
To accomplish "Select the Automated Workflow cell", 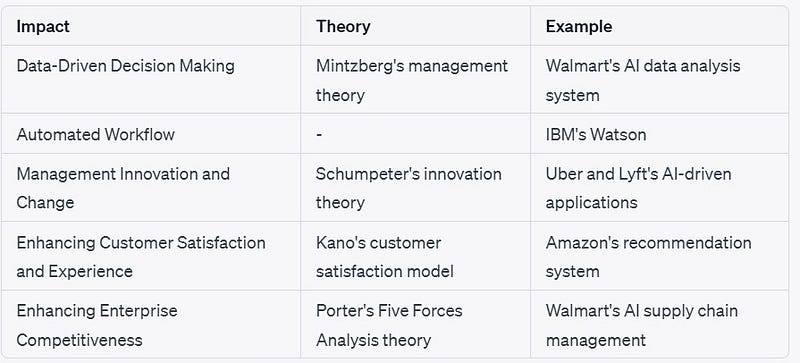I will (151, 134).
